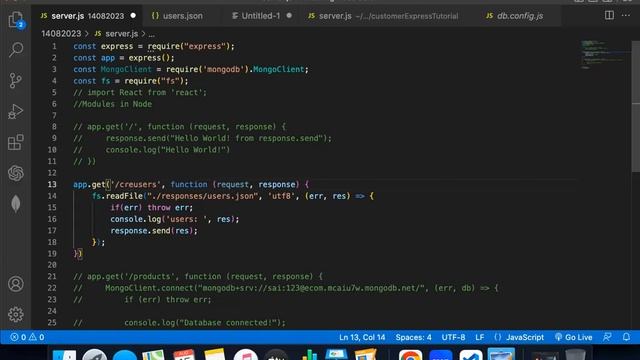Open Visual Studio Code from the Dock
640x360 pixels.
471,355
